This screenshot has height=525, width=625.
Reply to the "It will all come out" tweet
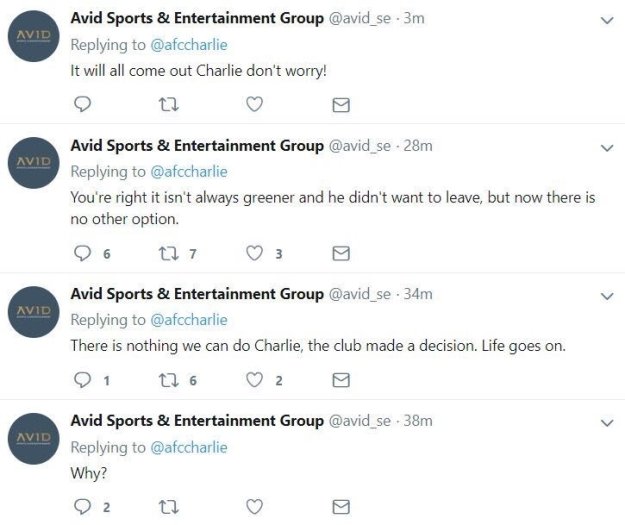[x=84, y=105]
